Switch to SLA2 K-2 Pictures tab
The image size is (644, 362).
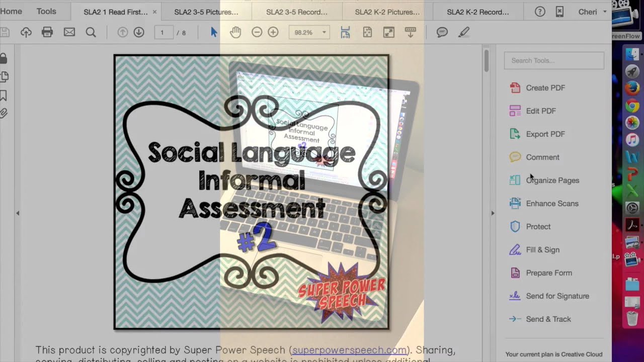click(387, 12)
